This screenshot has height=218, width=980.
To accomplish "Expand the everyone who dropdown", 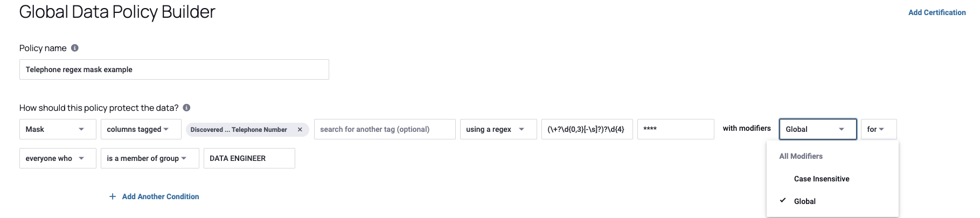I will [x=58, y=158].
